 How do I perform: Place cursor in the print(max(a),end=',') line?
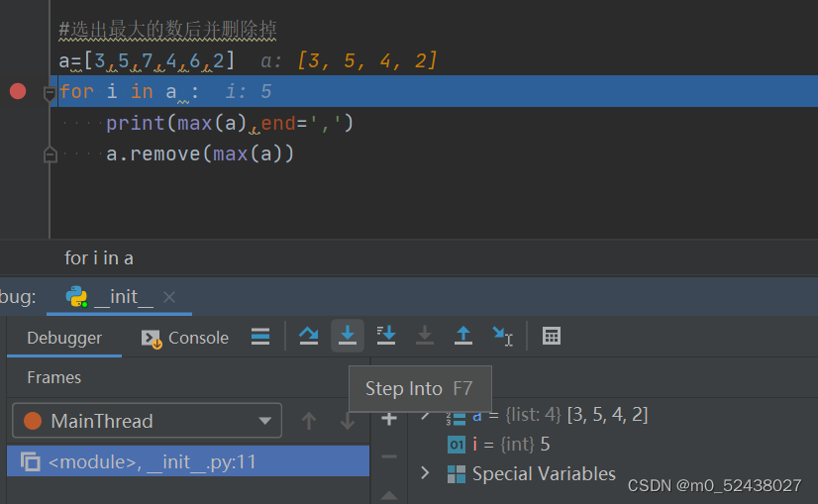[230, 123]
